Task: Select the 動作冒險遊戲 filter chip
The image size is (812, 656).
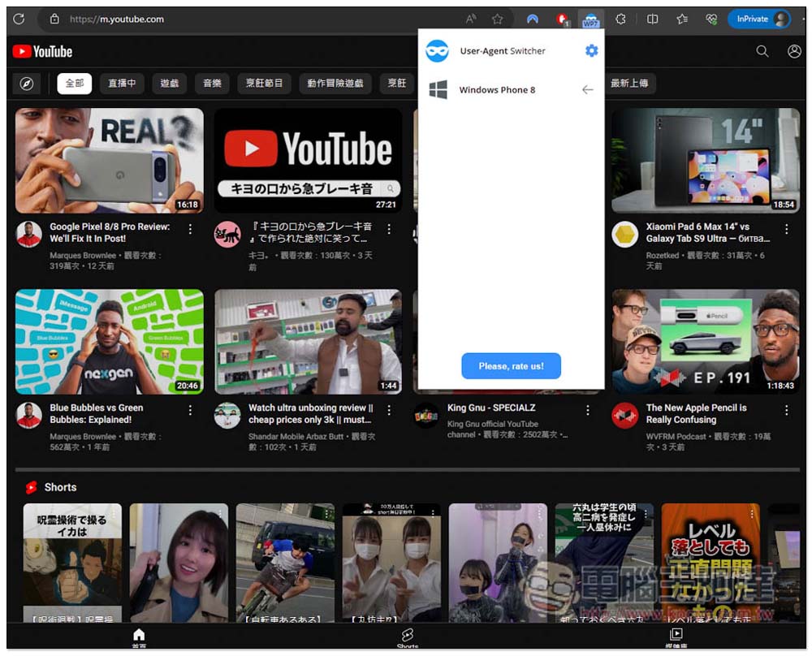Action: point(335,84)
